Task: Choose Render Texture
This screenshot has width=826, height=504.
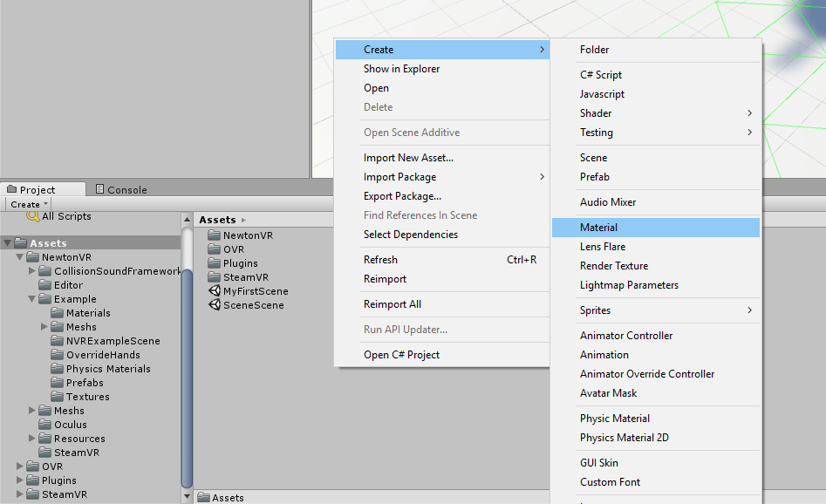Action: coord(656,266)
